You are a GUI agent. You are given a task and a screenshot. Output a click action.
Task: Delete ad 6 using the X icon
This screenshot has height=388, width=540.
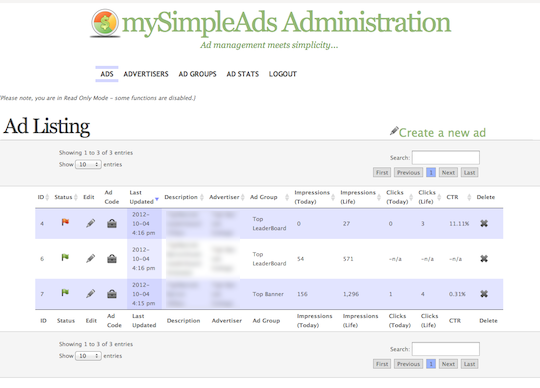(x=484, y=259)
